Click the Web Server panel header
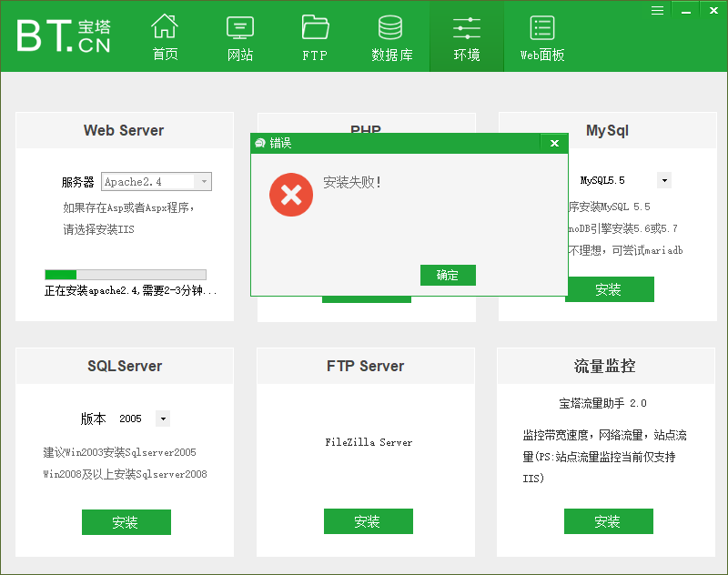This screenshot has height=575, width=728. coord(125,130)
